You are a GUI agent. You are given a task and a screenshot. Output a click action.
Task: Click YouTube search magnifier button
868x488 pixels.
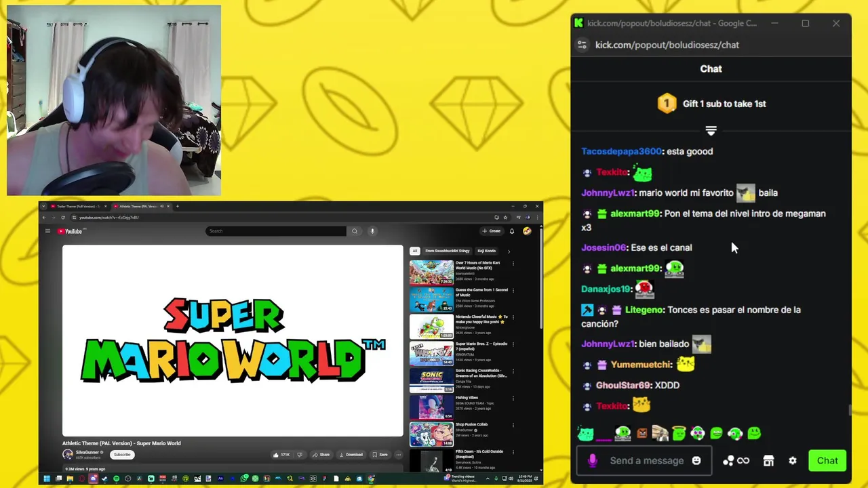click(354, 231)
